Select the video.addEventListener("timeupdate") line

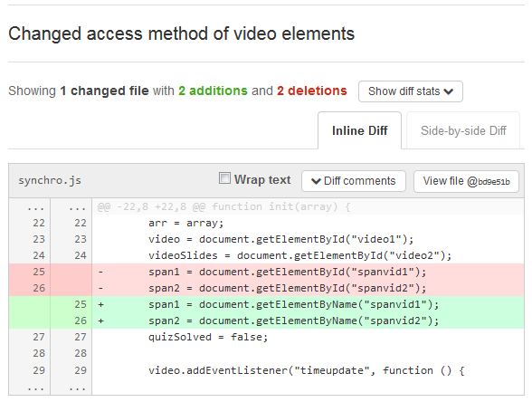[x=307, y=370]
